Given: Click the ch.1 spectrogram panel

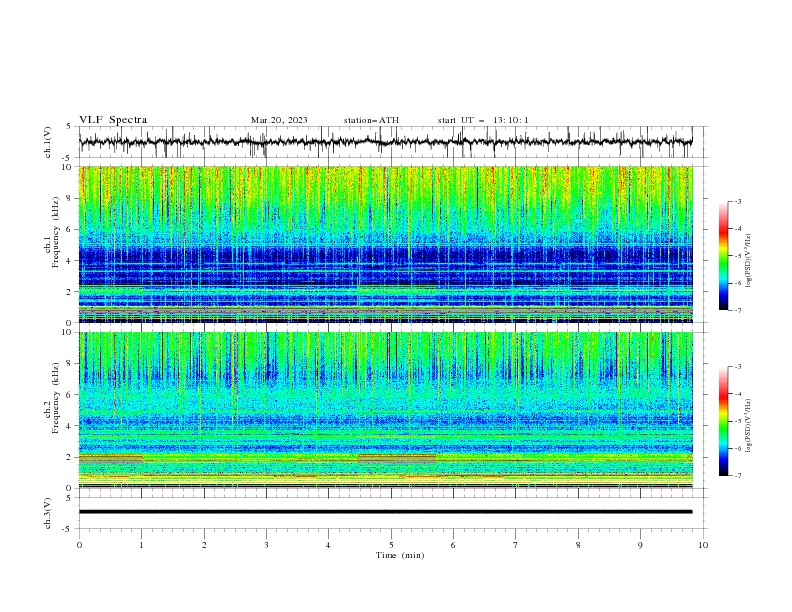Looking at the screenshot, I should [386, 244].
